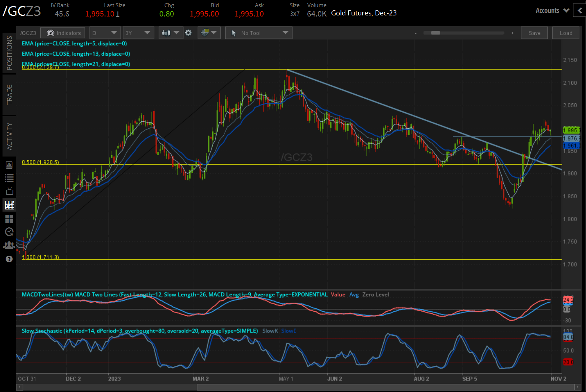
Task: Click the chart zoom slider handle
Action: (x=436, y=33)
